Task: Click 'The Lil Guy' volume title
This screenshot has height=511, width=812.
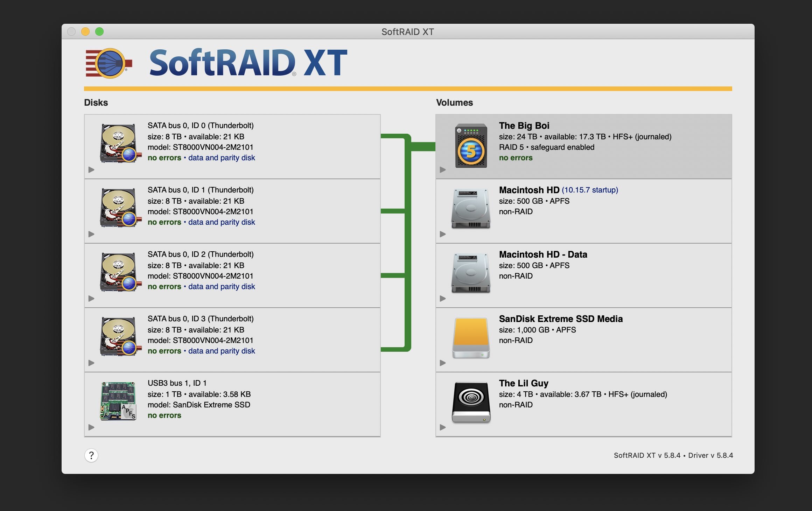Action: coord(524,383)
